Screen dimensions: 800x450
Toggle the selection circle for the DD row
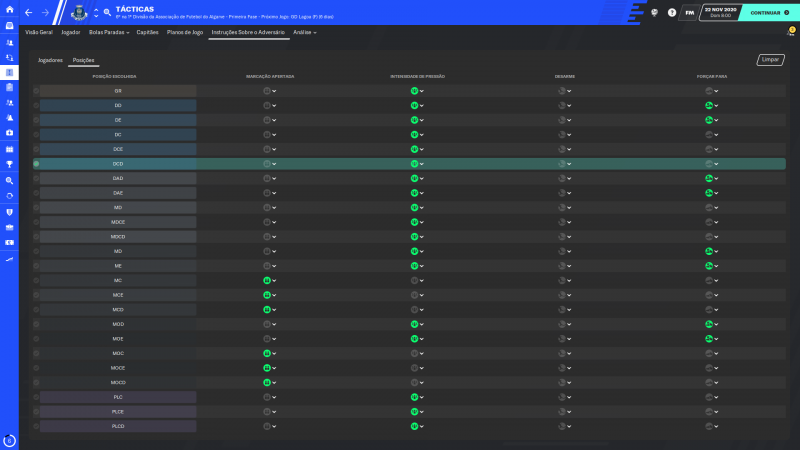(x=36, y=106)
